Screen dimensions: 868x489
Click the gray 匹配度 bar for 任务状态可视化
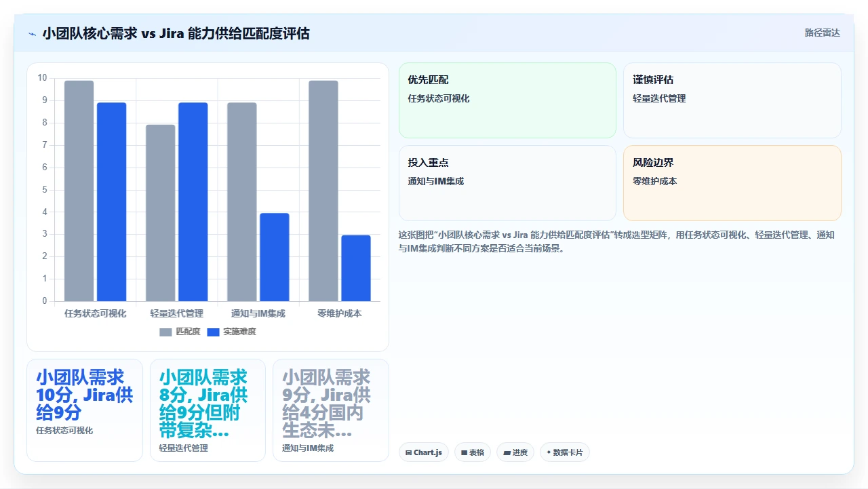(x=79, y=191)
